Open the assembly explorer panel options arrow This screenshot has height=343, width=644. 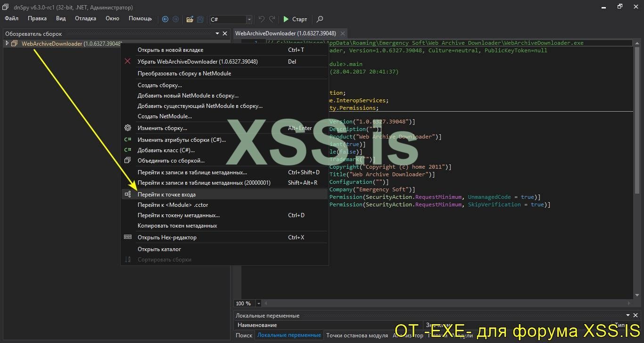tap(217, 33)
